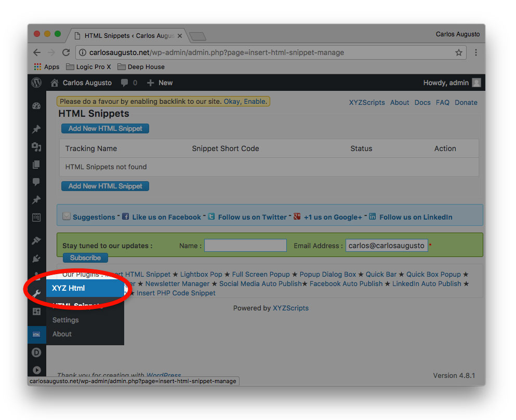Click the LinkedIn icon in the suggestions bar
The image size is (516, 420).
point(373,216)
